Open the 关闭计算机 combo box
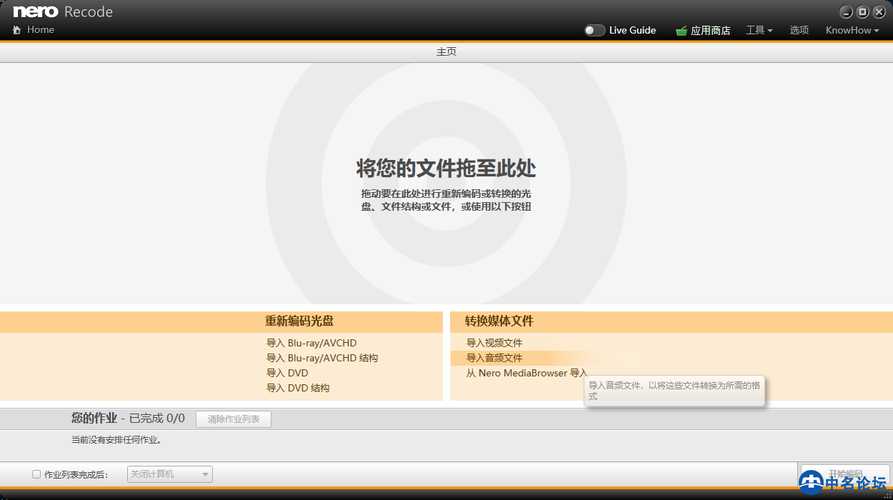 [x=169, y=474]
